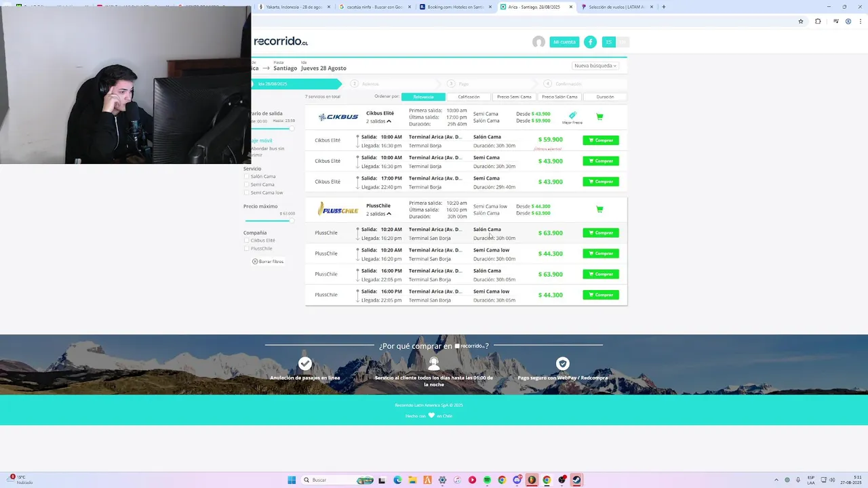This screenshot has width=868, height=488.
Task: Open the recorrido.cl home logo
Action: pyautogui.click(x=281, y=41)
